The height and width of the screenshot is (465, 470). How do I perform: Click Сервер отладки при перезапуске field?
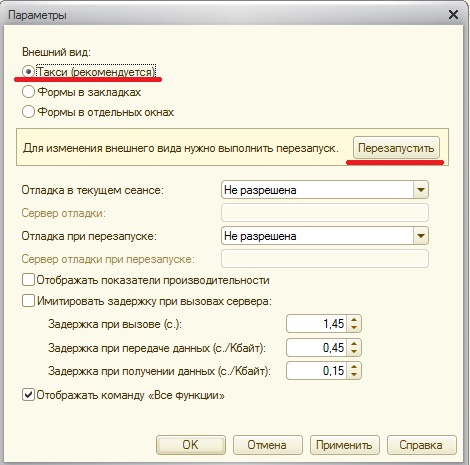(325, 259)
